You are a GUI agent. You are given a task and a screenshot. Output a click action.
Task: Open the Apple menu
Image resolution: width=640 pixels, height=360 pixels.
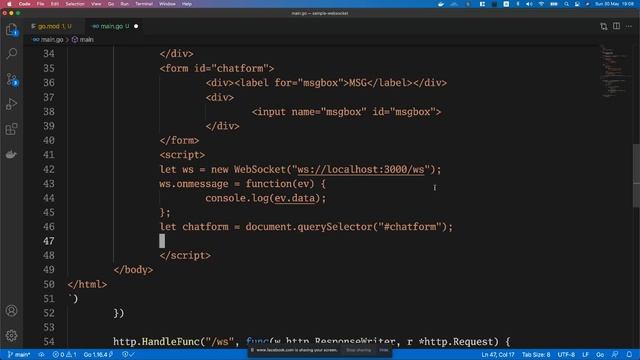click(x=9, y=4)
